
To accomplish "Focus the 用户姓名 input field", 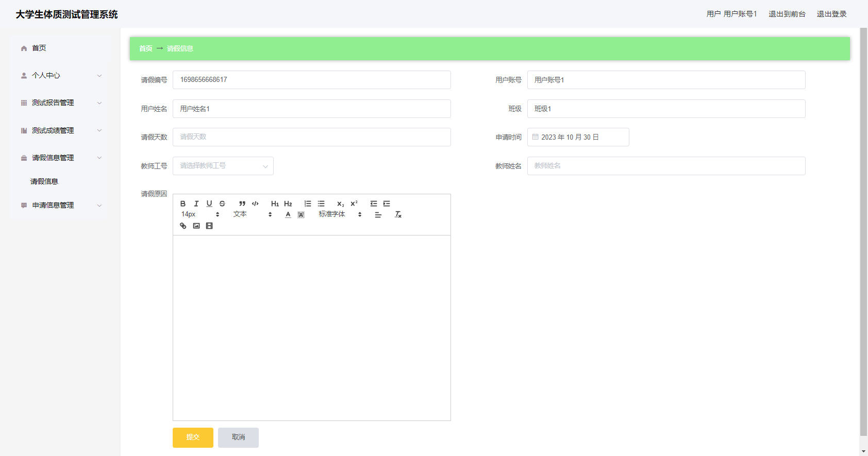I will pyautogui.click(x=312, y=109).
